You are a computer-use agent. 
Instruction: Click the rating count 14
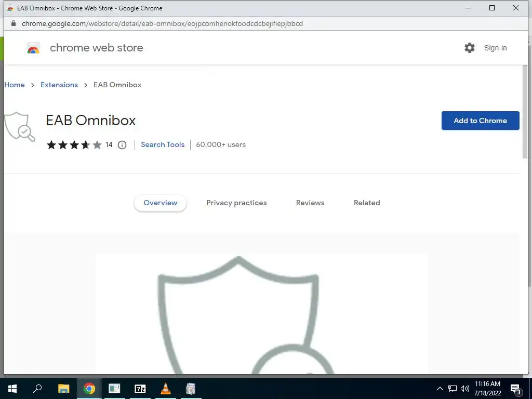(109, 145)
